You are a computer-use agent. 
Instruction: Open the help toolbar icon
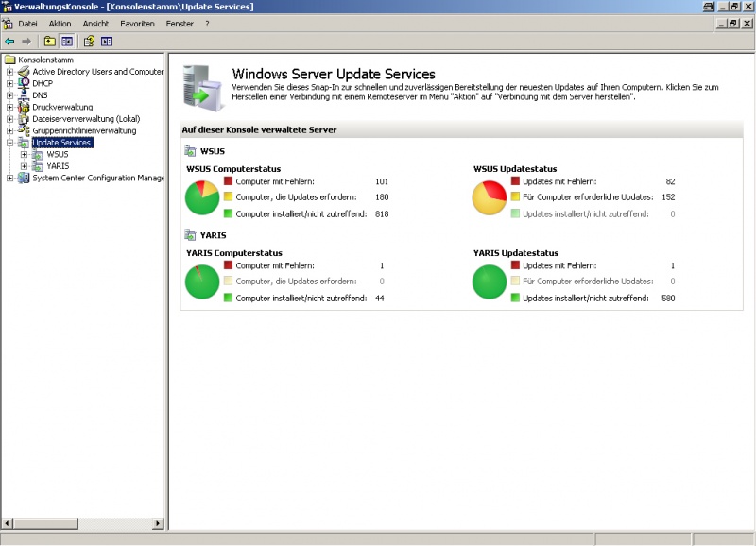pos(89,42)
